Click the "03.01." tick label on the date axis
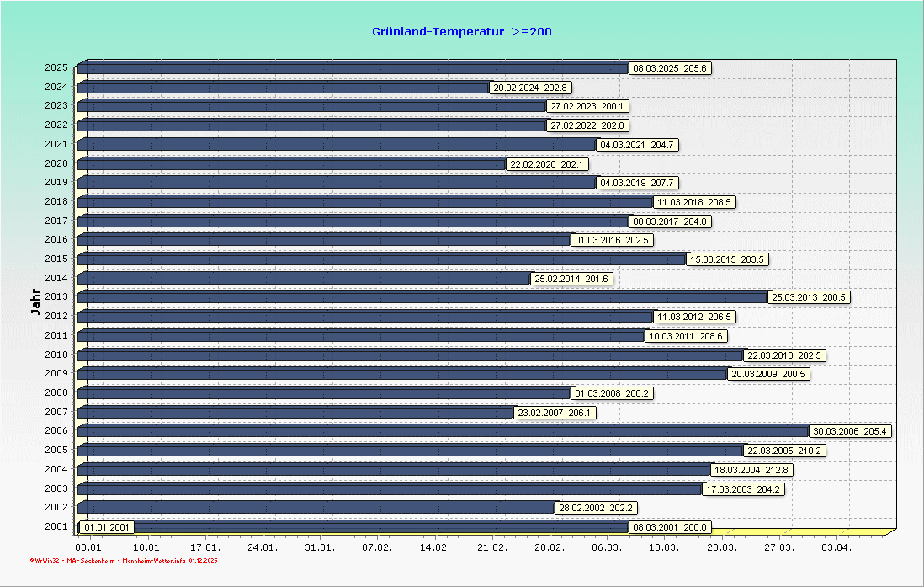This screenshot has height=587, width=924. (x=90, y=547)
